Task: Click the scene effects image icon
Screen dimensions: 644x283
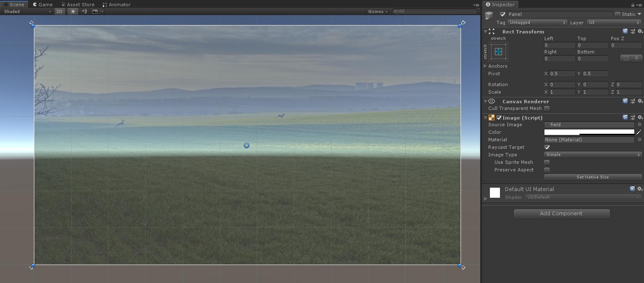Action: point(95,12)
